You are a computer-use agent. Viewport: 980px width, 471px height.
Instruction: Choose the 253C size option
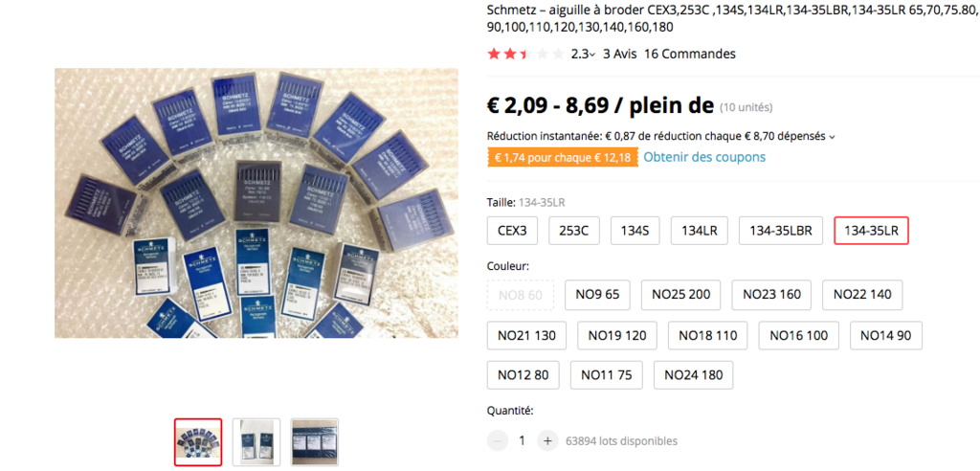click(x=574, y=231)
